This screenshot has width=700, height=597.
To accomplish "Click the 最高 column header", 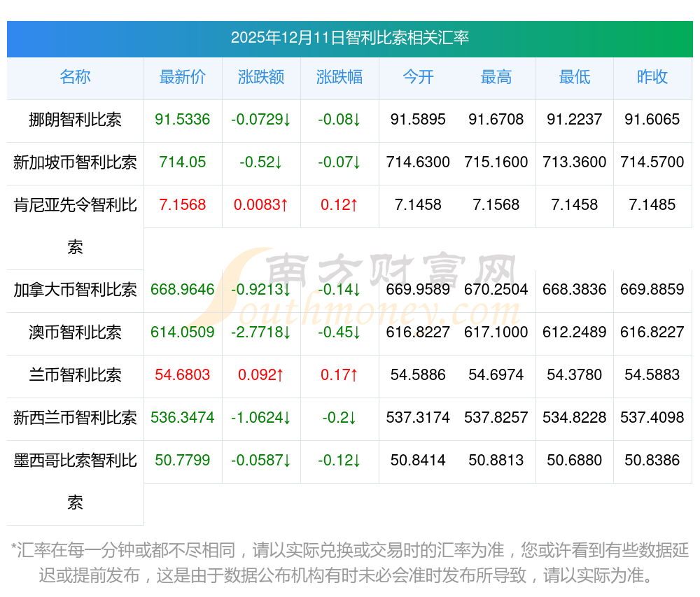I will pyautogui.click(x=496, y=78).
